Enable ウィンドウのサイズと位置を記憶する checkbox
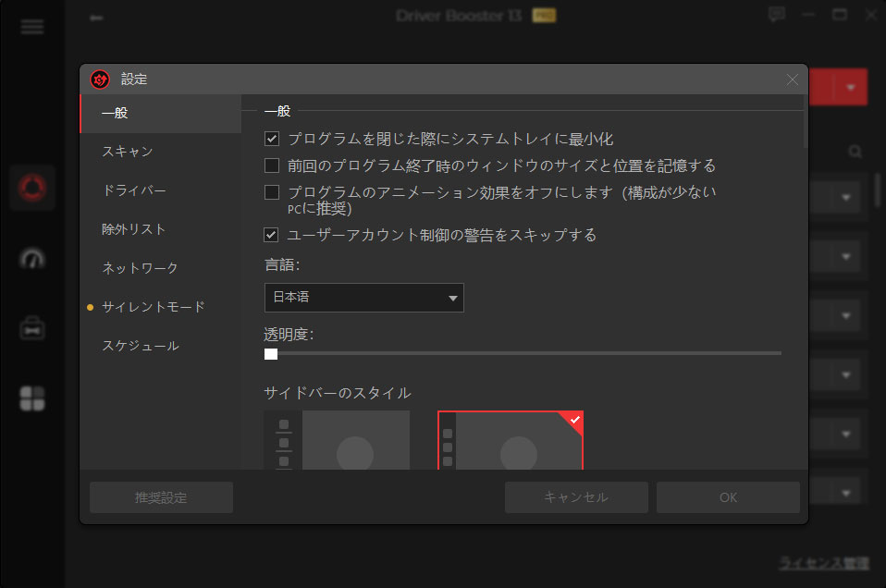The width and height of the screenshot is (886, 588). click(x=272, y=165)
